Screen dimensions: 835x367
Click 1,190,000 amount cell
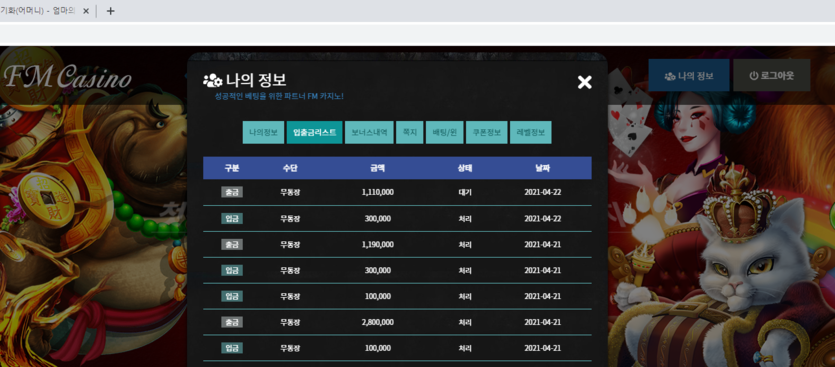(378, 244)
